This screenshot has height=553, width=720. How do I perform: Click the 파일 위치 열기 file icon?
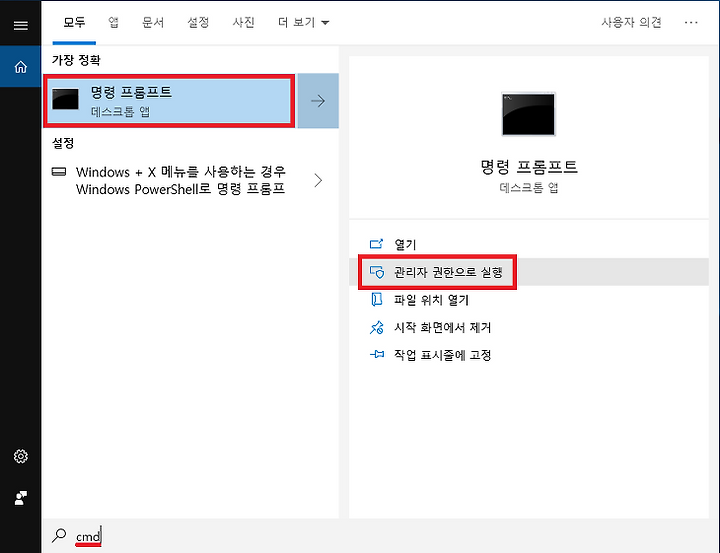[377, 299]
